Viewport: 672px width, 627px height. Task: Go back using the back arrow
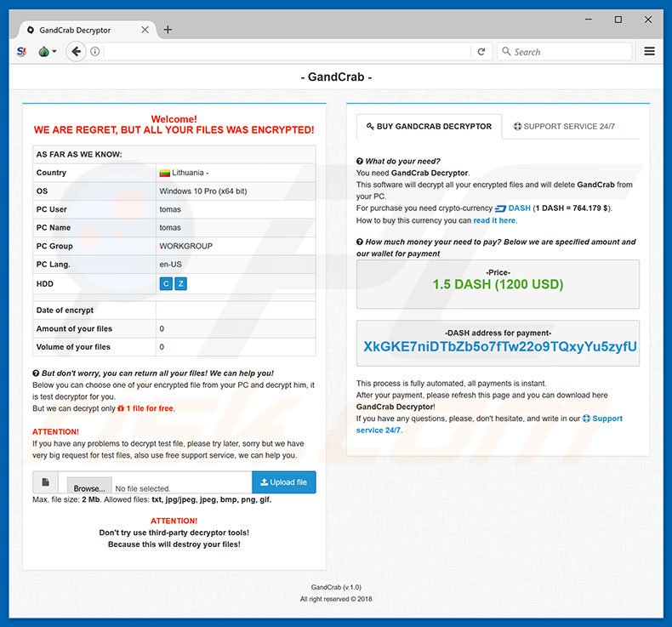(x=76, y=52)
